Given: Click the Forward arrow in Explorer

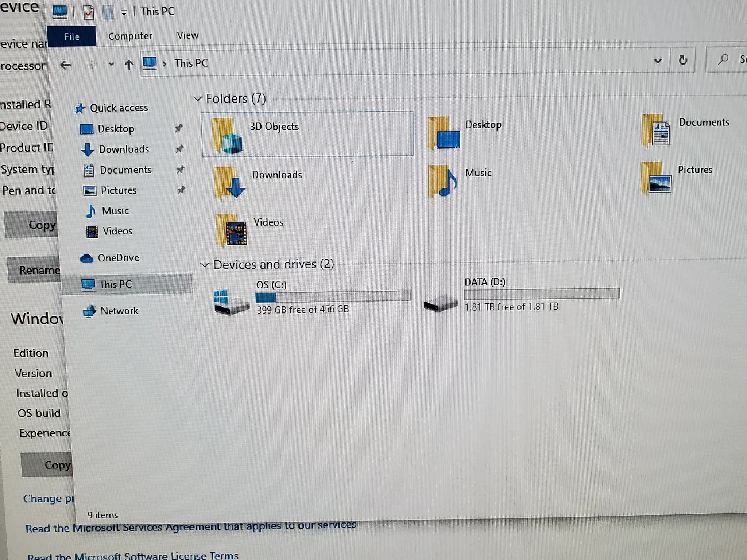Looking at the screenshot, I should click(91, 65).
